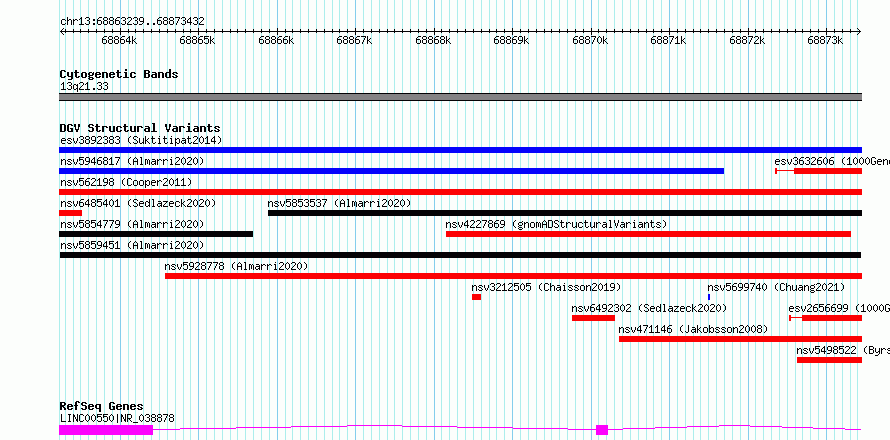The height and width of the screenshot is (440, 890).
Task: Click the LINC00550|NR_038878 gene label
Action: [117, 419]
